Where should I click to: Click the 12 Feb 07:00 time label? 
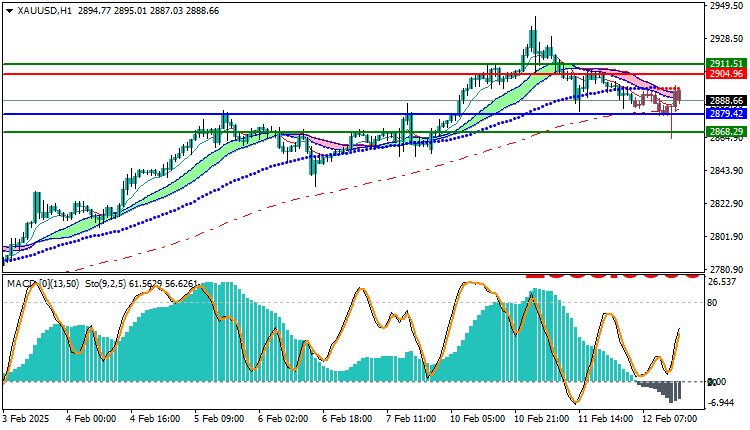pyautogui.click(x=669, y=419)
